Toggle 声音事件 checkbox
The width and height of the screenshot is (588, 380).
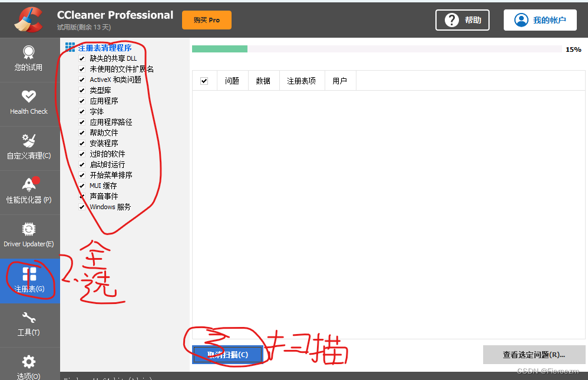click(82, 196)
